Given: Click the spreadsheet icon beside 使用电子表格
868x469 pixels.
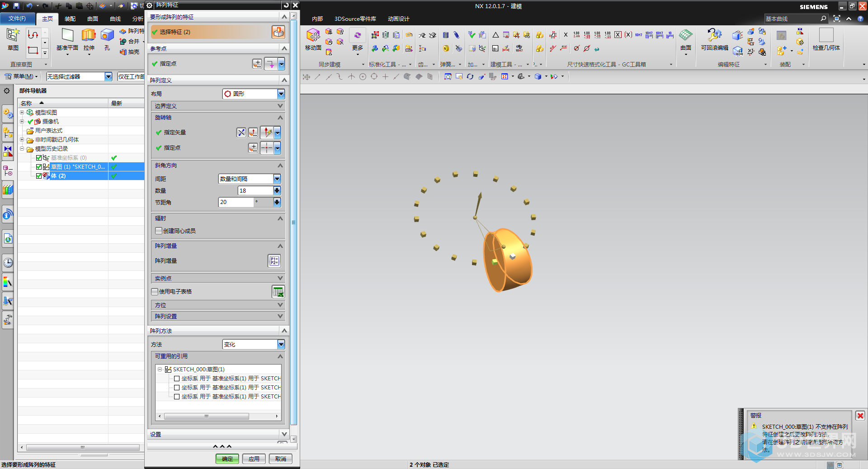Looking at the screenshot, I should (278, 292).
